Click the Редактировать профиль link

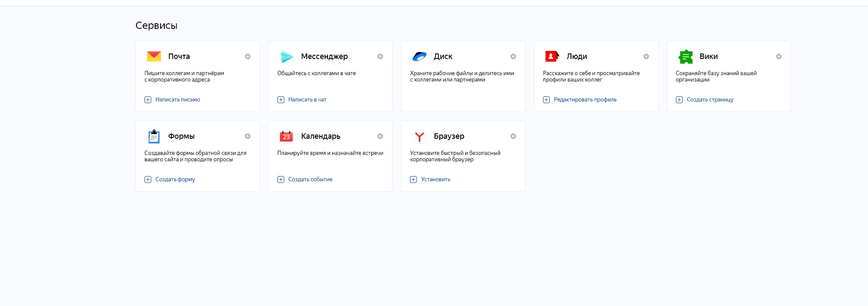click(x=585, y=100)
